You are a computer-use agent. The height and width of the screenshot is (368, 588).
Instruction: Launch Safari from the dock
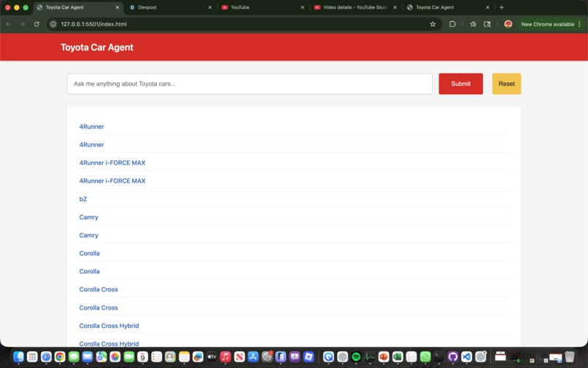pyautogui.click(x=46, y=357)
